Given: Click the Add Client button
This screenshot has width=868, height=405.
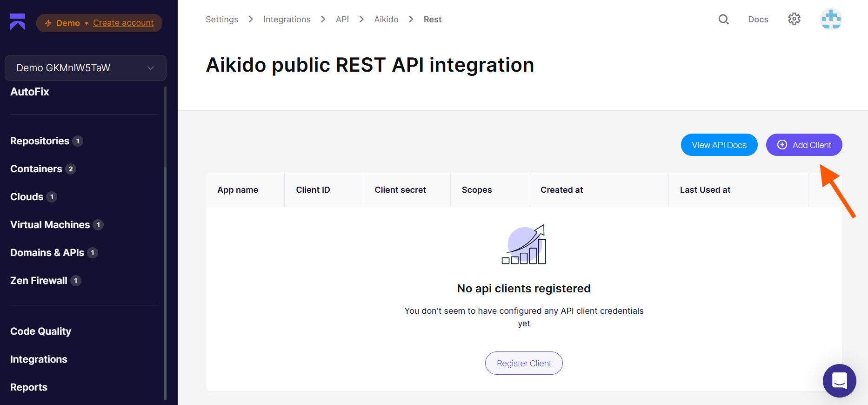Looking at the screenshot, I should 804,145.
